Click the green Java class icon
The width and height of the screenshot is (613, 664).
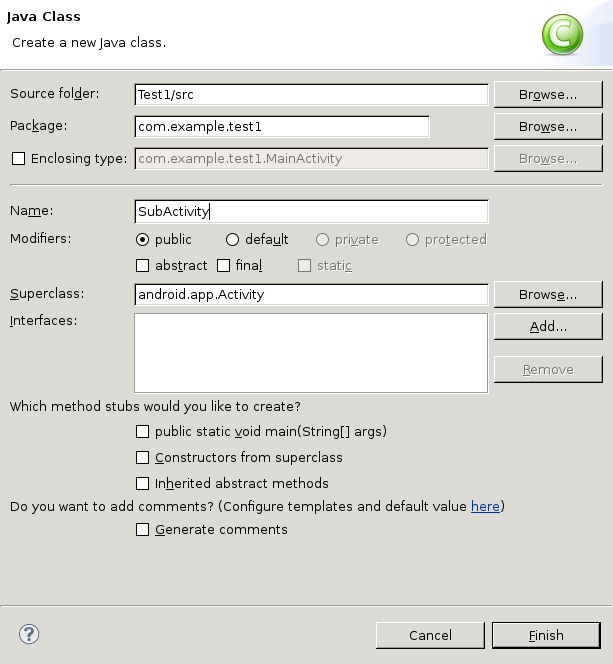coord(562,36)
